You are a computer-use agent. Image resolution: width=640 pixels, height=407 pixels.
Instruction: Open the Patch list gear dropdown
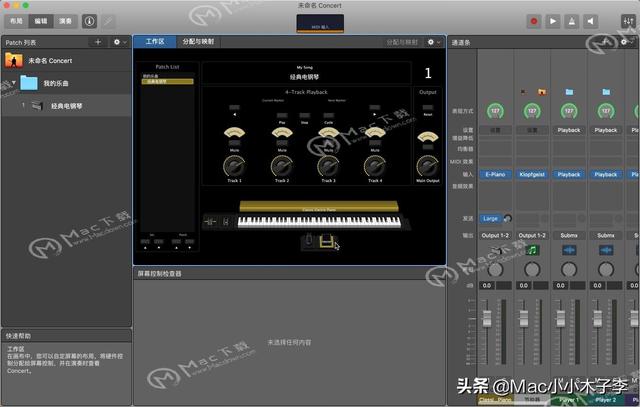click(120, 42)
